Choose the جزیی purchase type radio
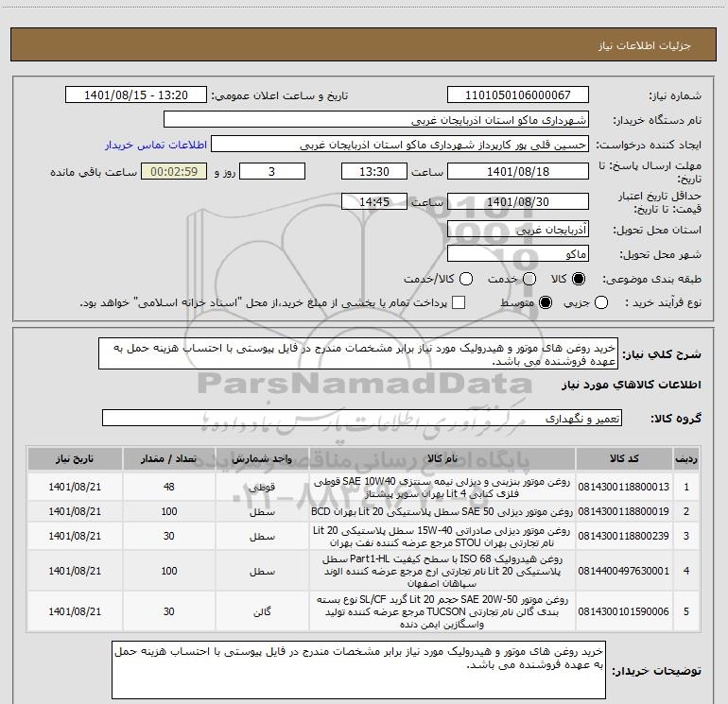This screenshot has height=704, width=728. (x=601, y=303)
